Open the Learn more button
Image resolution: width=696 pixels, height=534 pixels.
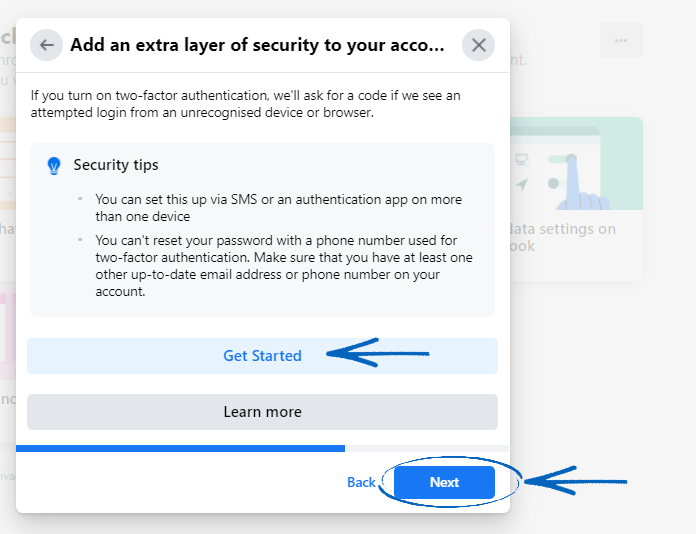tap(262, 412)
